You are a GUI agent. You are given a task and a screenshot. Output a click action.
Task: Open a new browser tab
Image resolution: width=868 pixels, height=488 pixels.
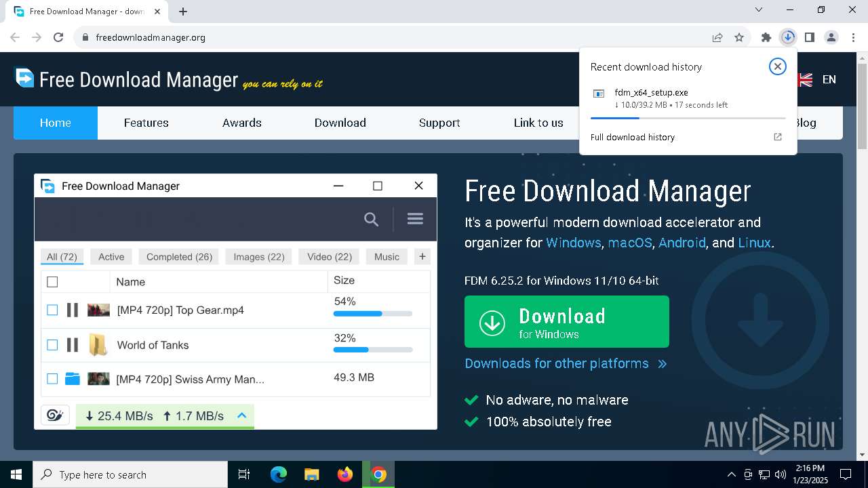pos(182,12)
